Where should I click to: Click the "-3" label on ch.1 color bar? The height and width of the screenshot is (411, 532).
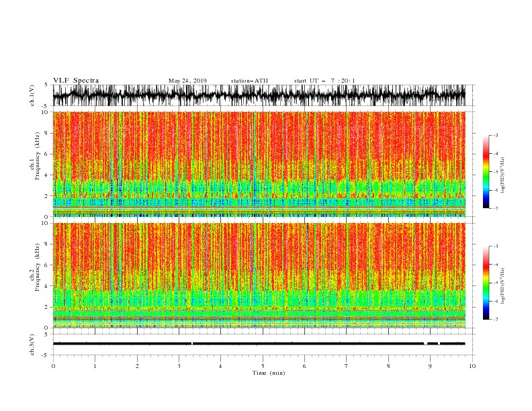[x=495, y=135]
